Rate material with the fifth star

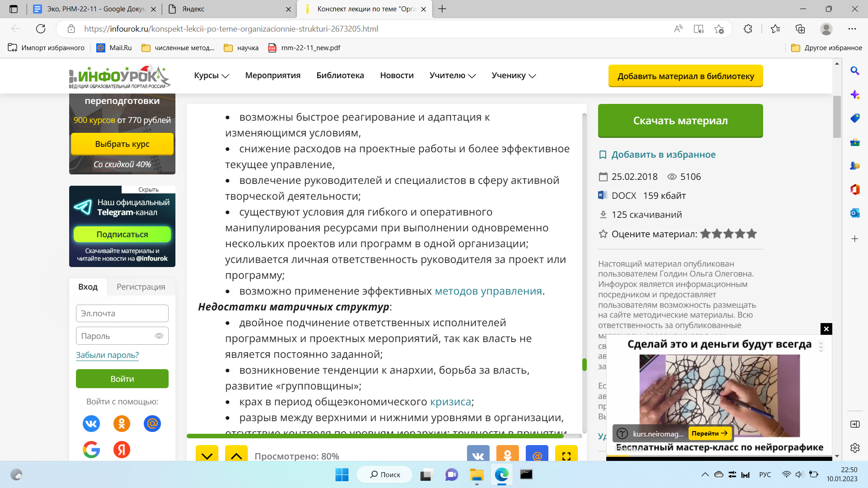pos(752,234)
